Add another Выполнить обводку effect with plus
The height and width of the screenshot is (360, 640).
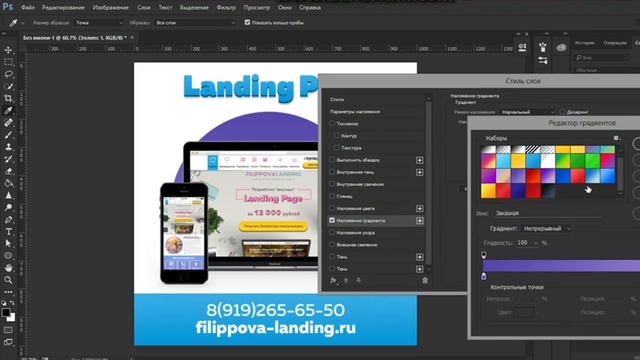tap(419, 160)
